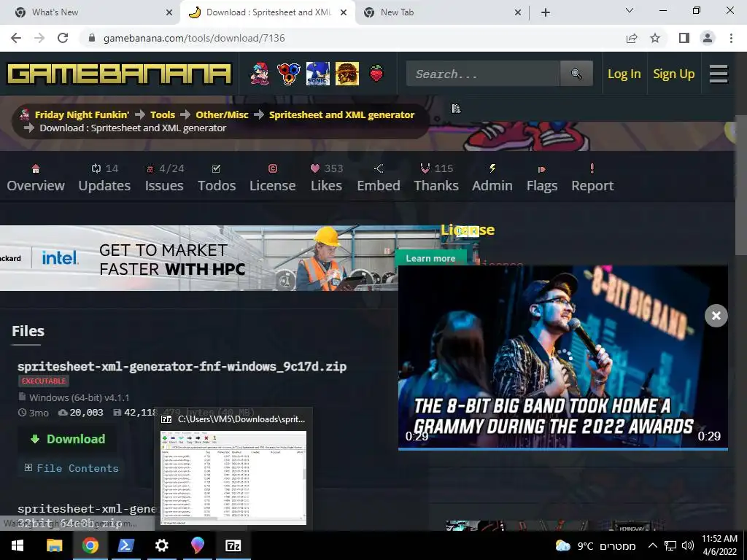The height and width of the screenshot is (560, 747).
Task: Open the clock showing 11:52 AM
Action: [x=719, y=545]
